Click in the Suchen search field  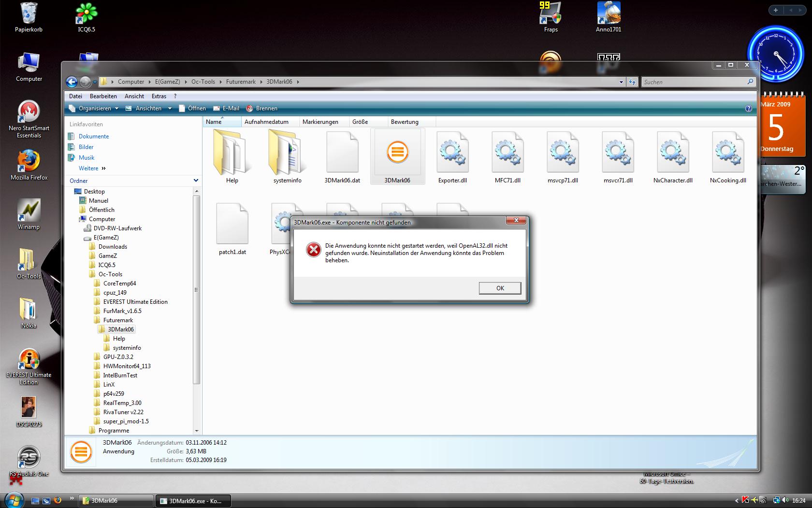pyautogui.click(x=698, y=82)
